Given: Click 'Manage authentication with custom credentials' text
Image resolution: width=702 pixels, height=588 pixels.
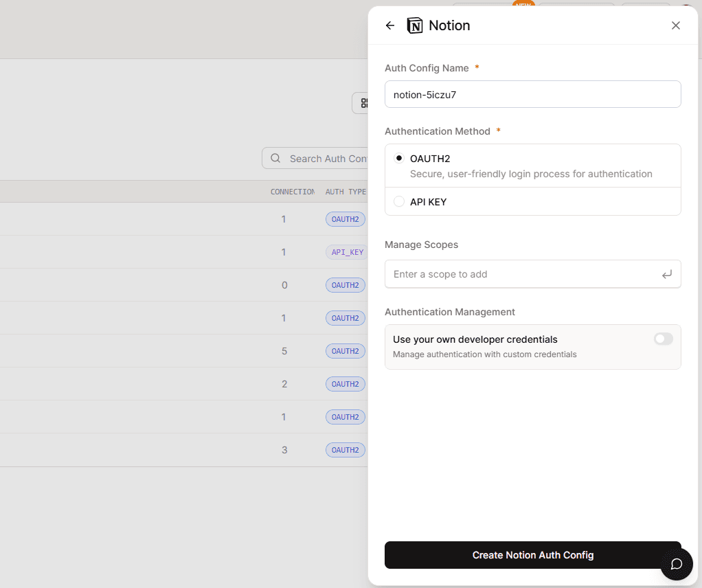Looking at the screenshot, I should pyautogui.click(x=484, y=354).
